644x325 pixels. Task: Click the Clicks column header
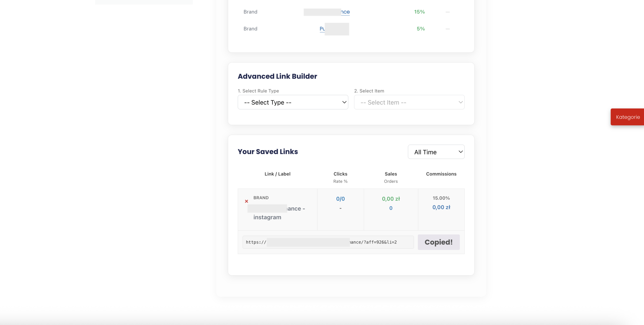click(x=340, y=174)
